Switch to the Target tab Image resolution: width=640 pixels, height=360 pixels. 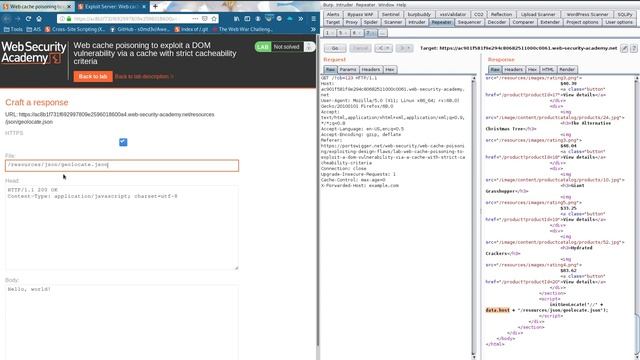click(333, 22)
